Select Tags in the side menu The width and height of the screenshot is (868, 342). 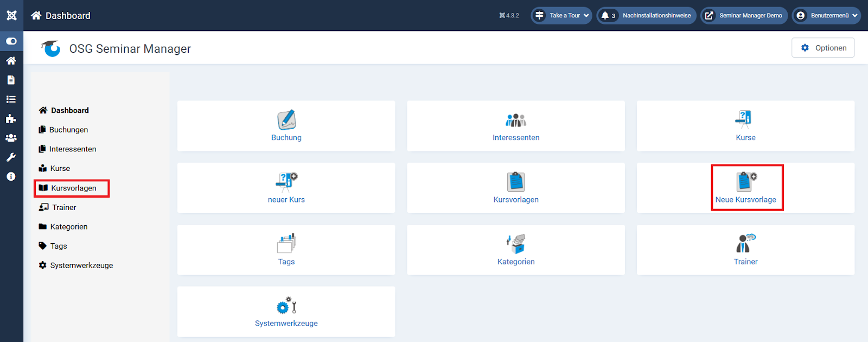(x=53, y=246)
